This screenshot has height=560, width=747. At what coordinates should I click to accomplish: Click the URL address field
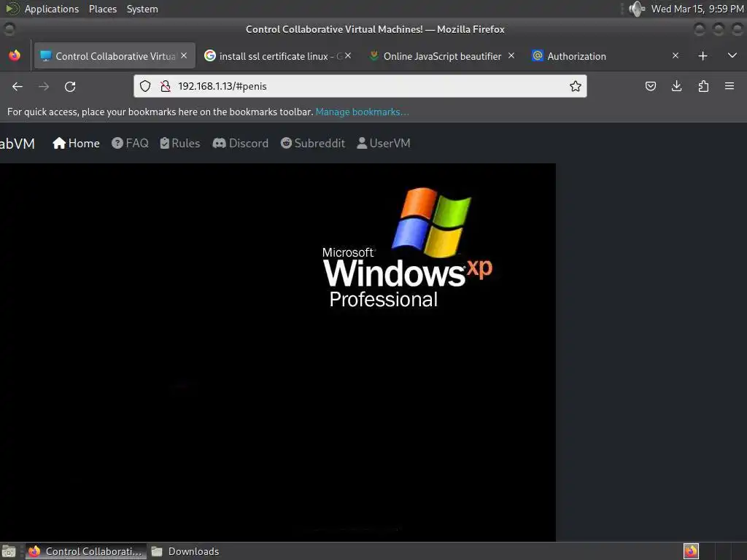coord(360,86)
